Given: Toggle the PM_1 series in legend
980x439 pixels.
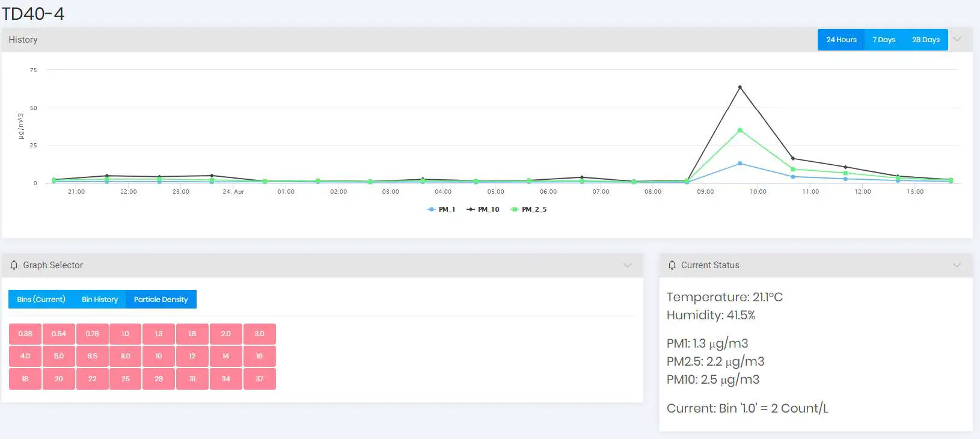Looking at the screenshot, I should point(441,209).
